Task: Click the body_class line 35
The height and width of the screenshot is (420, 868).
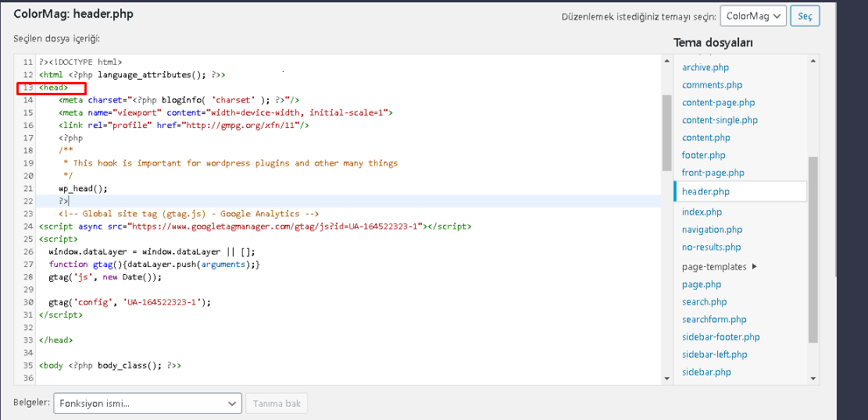Action: [x=110, y=366]
